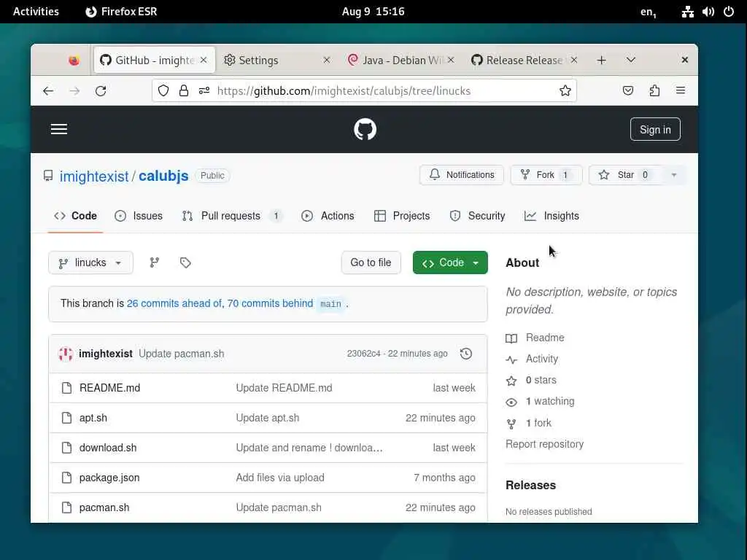Open the Insights repository tab
This screenshot has height=560, width=747.
(x=551, y=216)
